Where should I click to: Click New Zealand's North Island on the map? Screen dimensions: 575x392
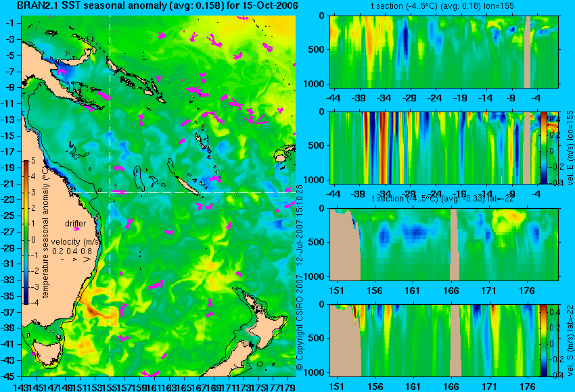coord(269,326)
